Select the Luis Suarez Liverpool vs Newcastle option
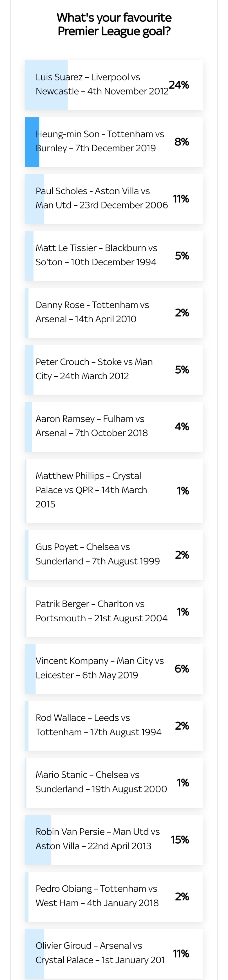Screen dimensions: 228x980 point(114,85)
